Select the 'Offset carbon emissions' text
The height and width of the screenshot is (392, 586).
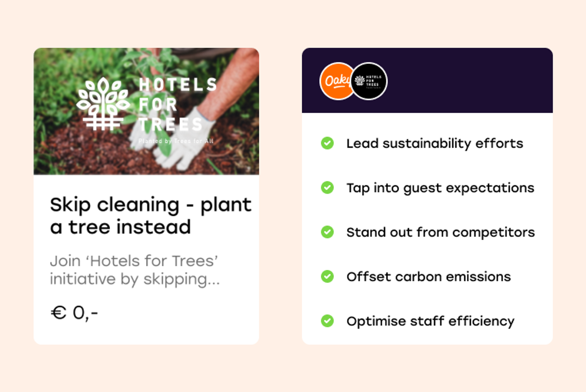pos(428,277)
